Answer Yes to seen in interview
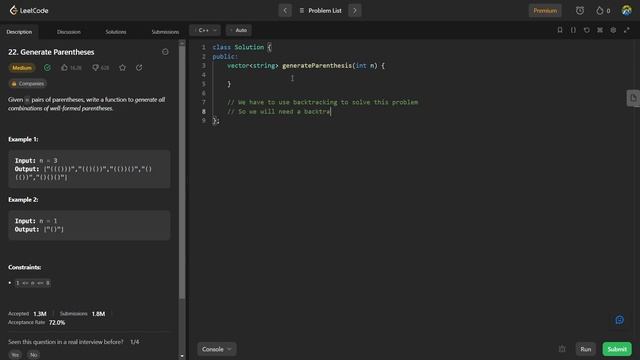 click(x=15, y=355)
